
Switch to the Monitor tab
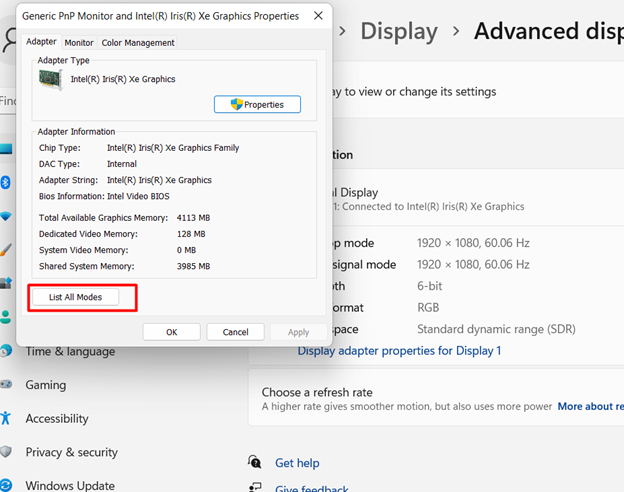[79, 43]
